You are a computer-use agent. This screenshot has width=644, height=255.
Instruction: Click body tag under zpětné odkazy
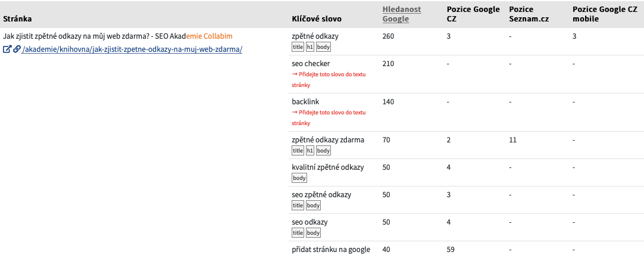pos(323,47)
